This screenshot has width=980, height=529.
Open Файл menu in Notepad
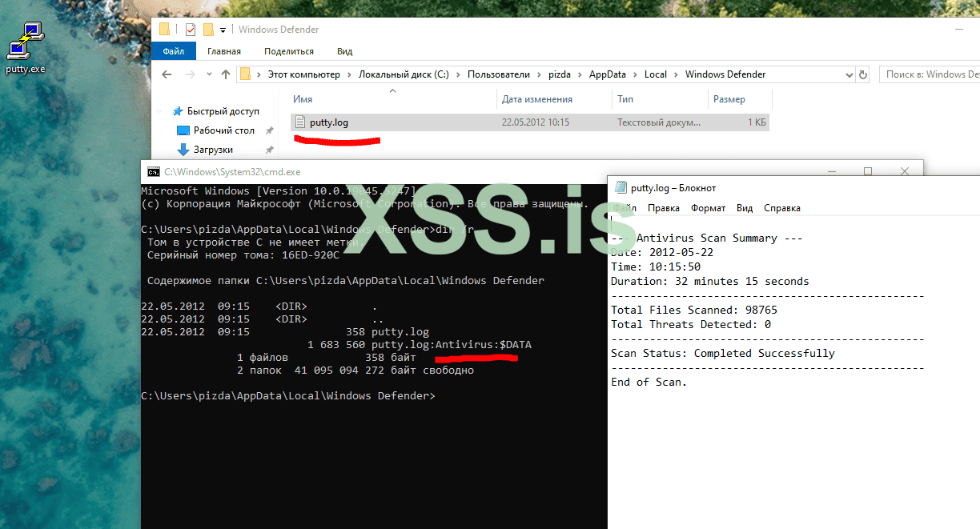point(625,208)
